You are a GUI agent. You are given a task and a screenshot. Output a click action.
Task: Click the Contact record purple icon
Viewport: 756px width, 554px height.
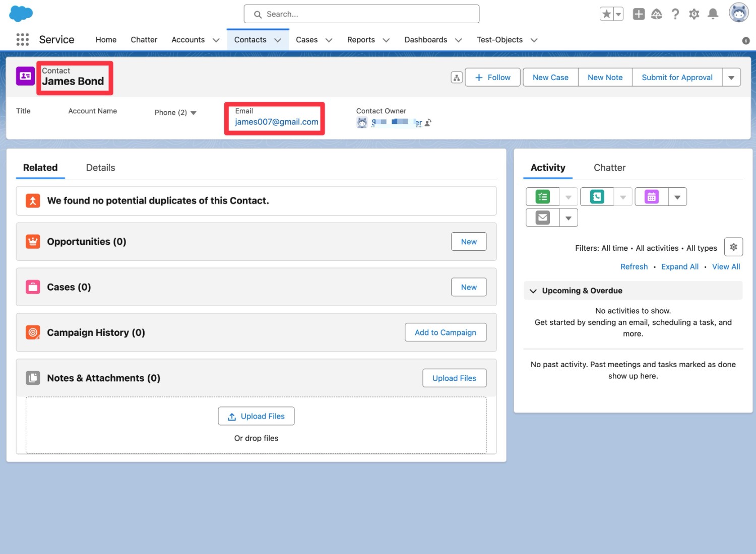(x=25, y=76)
